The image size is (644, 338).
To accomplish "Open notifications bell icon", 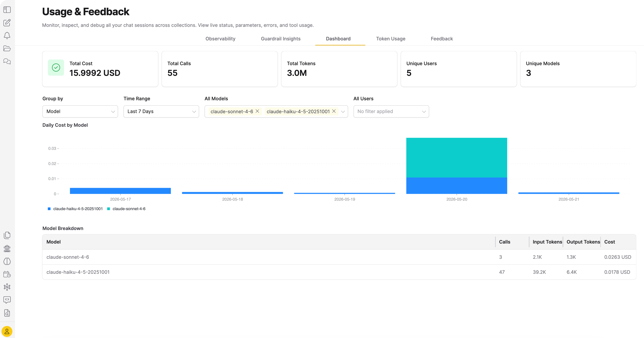I will click(x=7, y=35).
